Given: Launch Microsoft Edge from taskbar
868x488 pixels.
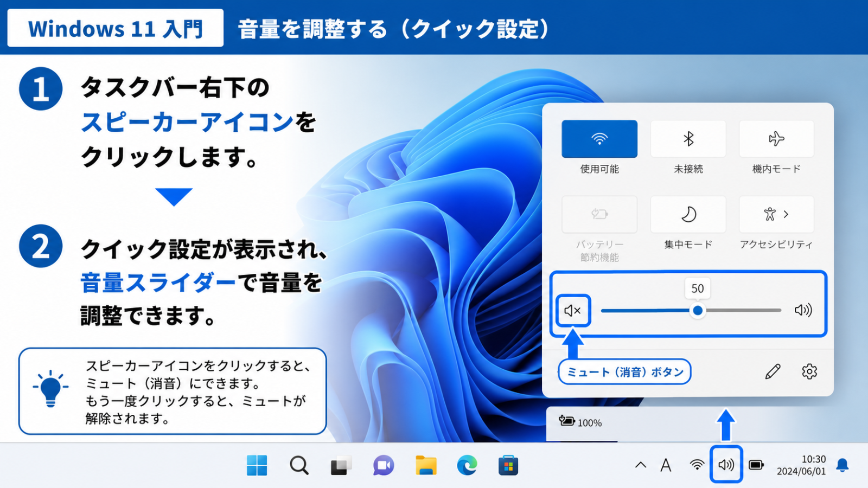Looking at the screenshot, I should 467,465.
